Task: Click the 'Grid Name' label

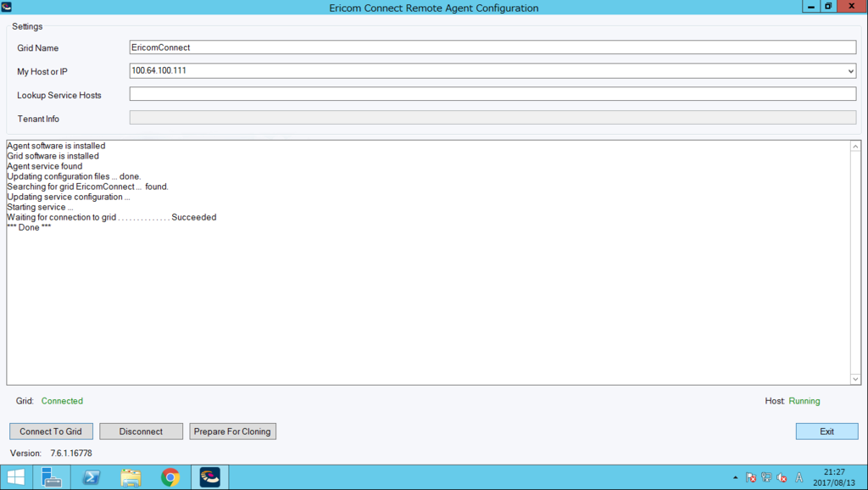Action: tap(37, 48)
